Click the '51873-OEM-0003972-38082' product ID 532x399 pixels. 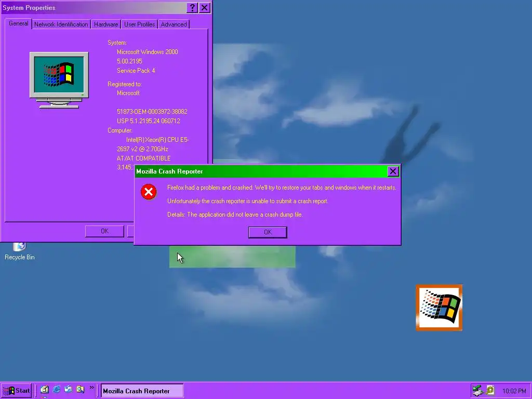tap(152, 112)
